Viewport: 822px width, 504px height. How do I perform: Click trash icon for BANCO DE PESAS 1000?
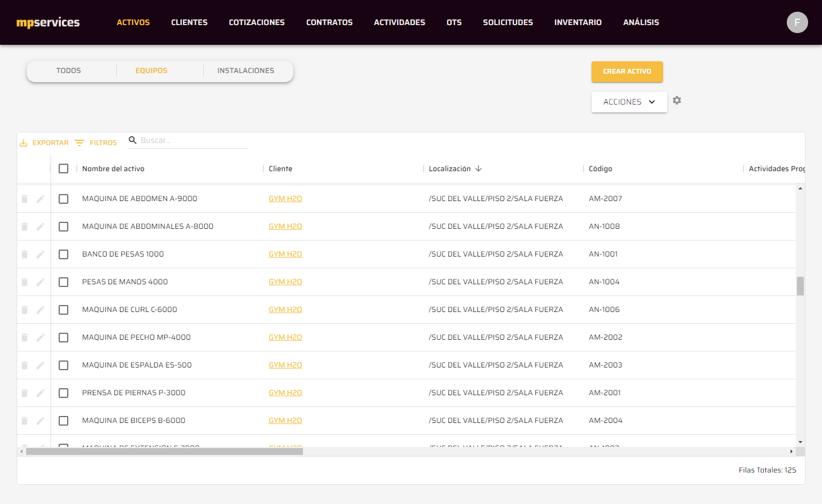tap(25, 254)
